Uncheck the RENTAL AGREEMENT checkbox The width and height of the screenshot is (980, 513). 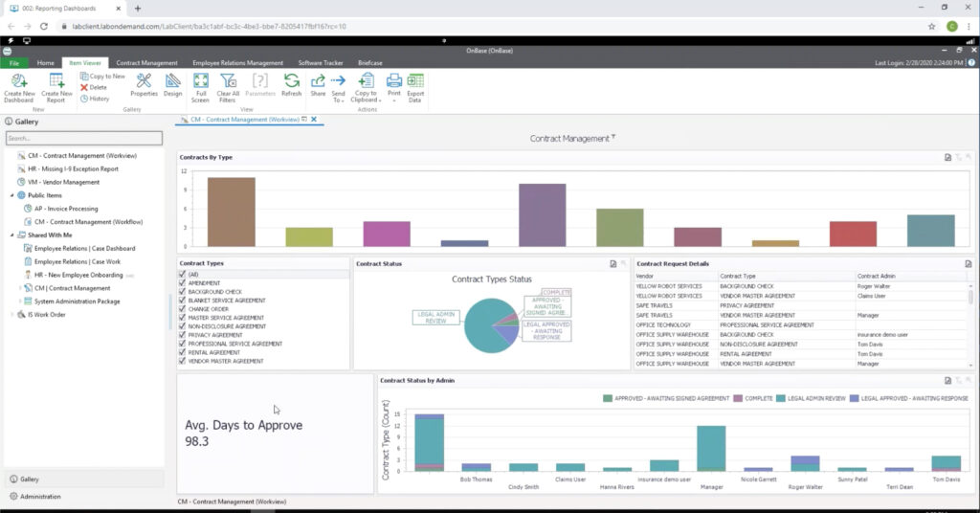click(x=182, y=352)
